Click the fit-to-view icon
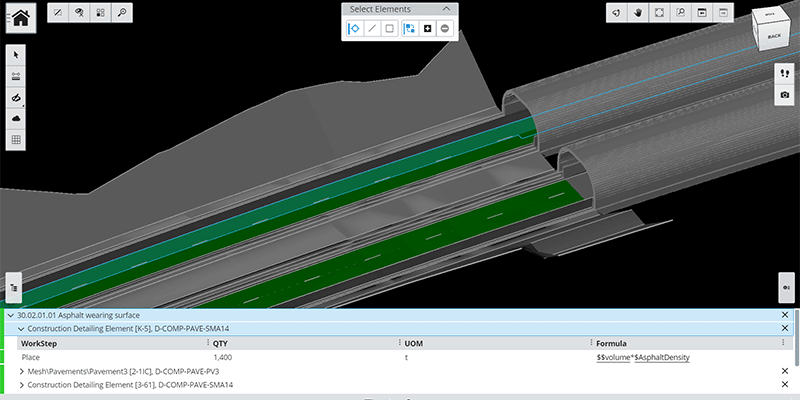Image resolution: width=800 pixels, height=400 pixels. point(658,13)
